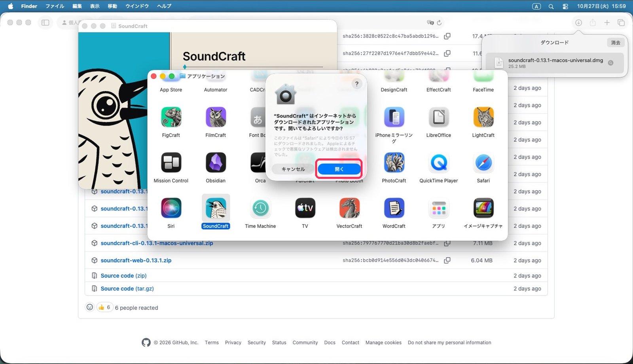633x364 pixels.
Task: Select the SoundCraft app icon
Action: click(216, 208)
